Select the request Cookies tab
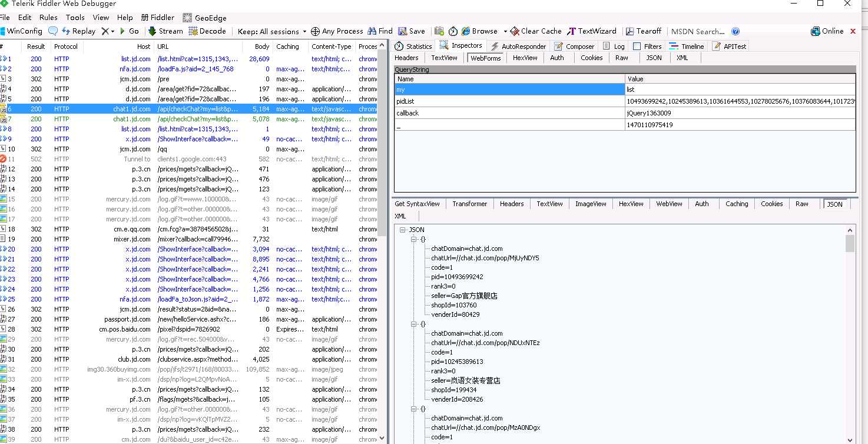The image size is (868, 444). tap(591, 58)
